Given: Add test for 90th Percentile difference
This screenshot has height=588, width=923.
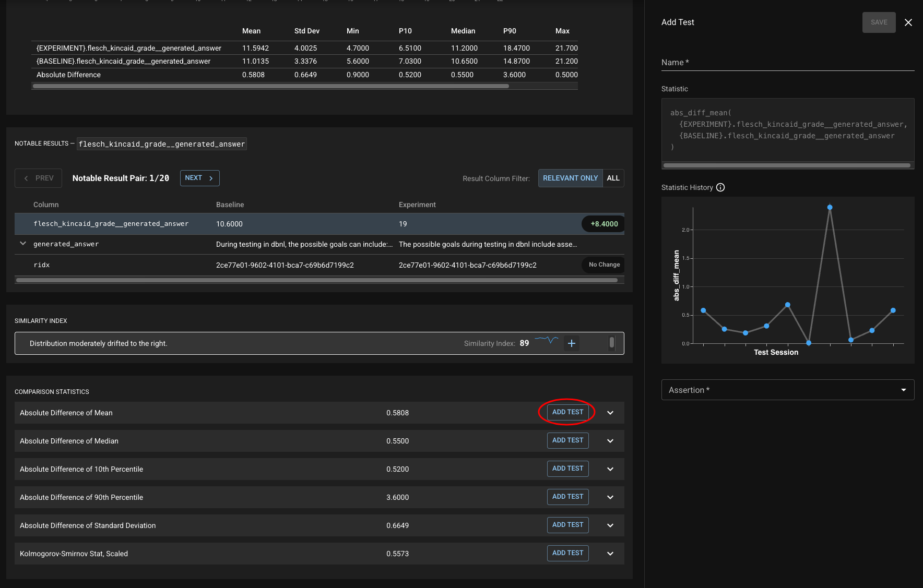Looking at the screenshot, I should 567,497.
